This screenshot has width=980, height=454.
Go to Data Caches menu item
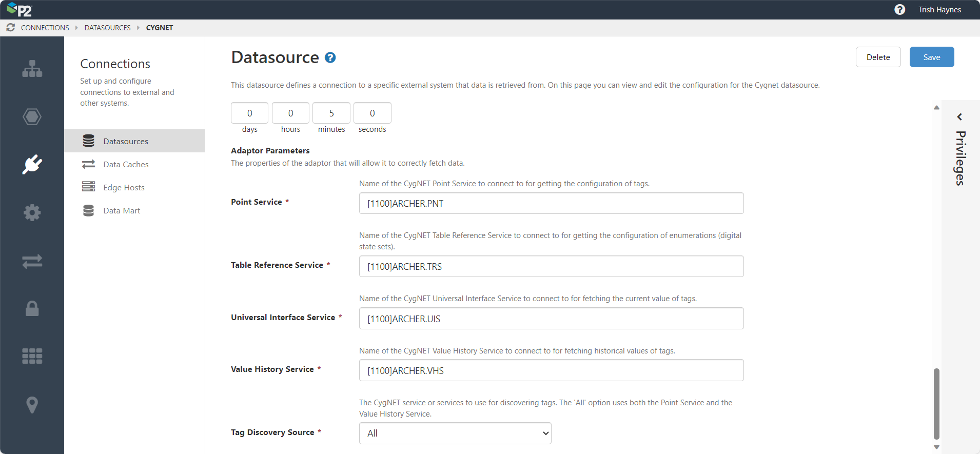point(126,165)
